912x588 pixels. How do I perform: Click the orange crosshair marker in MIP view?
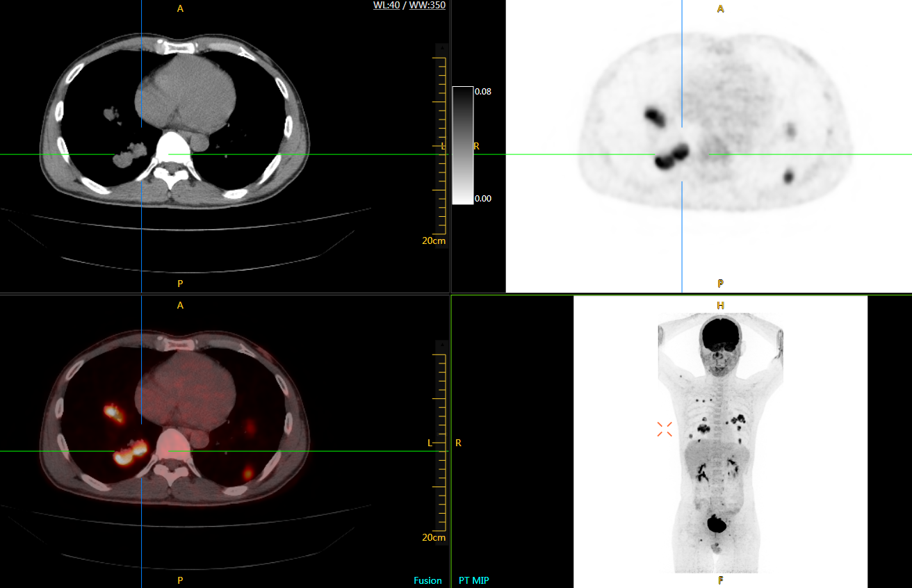pos(665,430)
